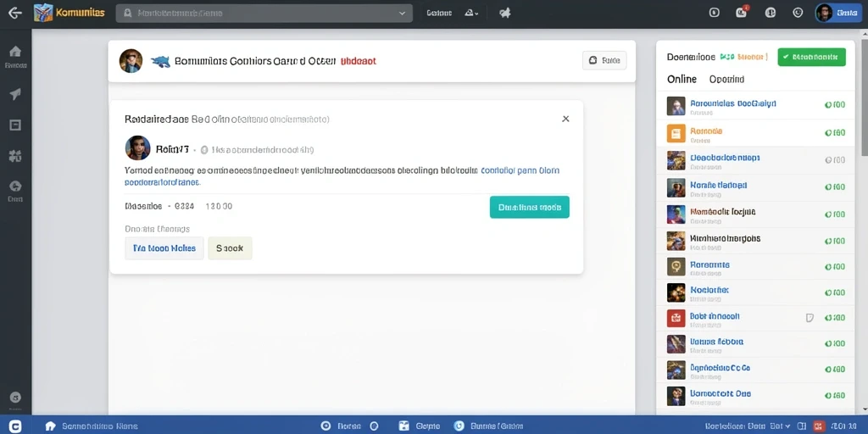This screenshot has height=434, width=868.
Task: Click the puzzle piece icon in sidebar
Action: coord(15,156)
